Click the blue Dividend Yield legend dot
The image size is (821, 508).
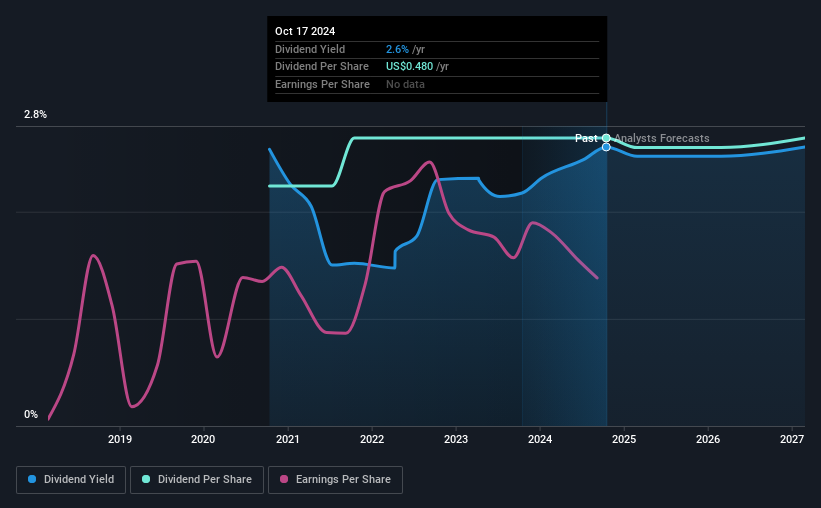[32, 479]
